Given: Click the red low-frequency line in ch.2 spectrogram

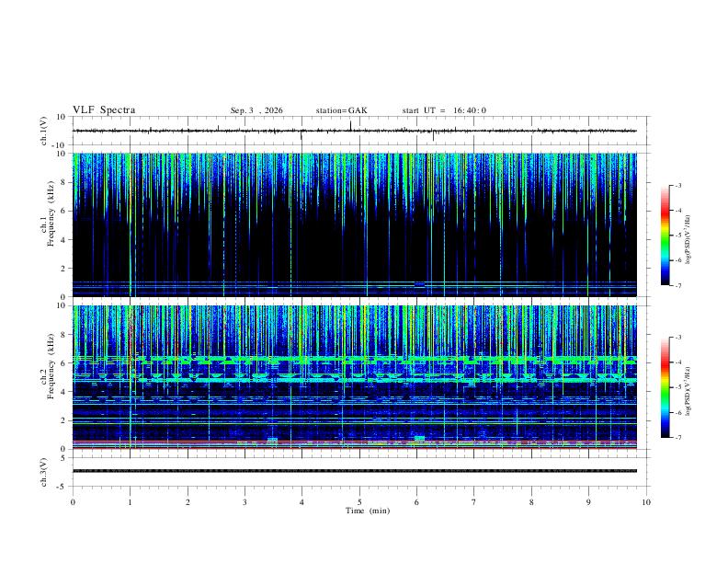Looking at the screenshot, I should (x=354, y=448).
